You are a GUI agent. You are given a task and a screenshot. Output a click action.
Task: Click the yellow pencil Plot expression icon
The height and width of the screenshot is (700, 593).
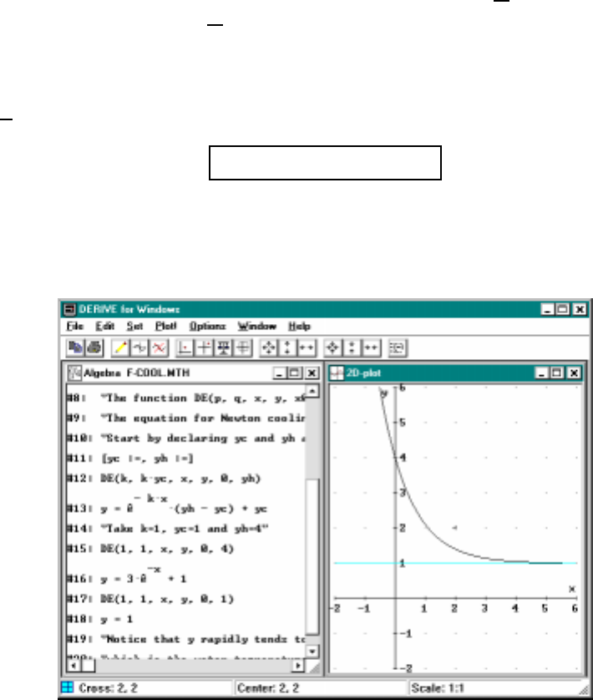click(x=120, y=347)
